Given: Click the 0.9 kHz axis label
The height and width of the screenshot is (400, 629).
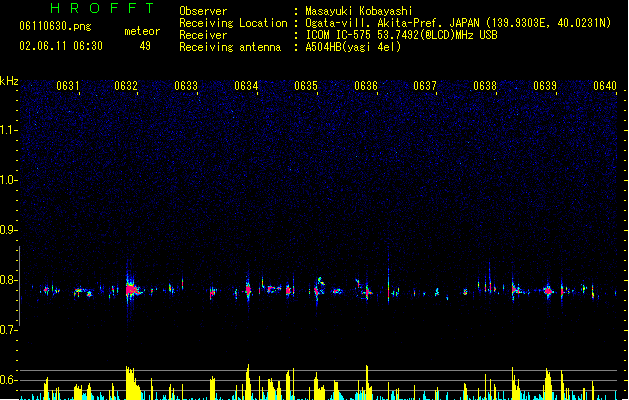Looking at the screenshot, I should pyautogui.click(x=8, y=230).
